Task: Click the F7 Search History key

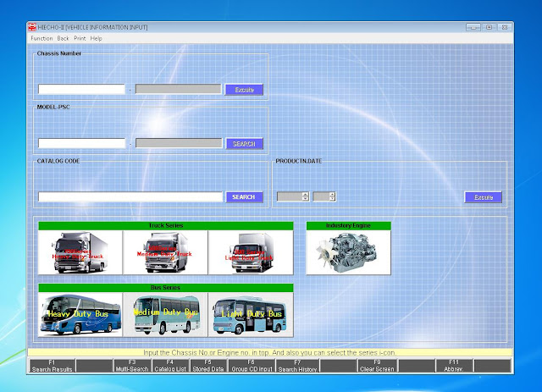Action: pyautogui.click(x=297, y=366)
